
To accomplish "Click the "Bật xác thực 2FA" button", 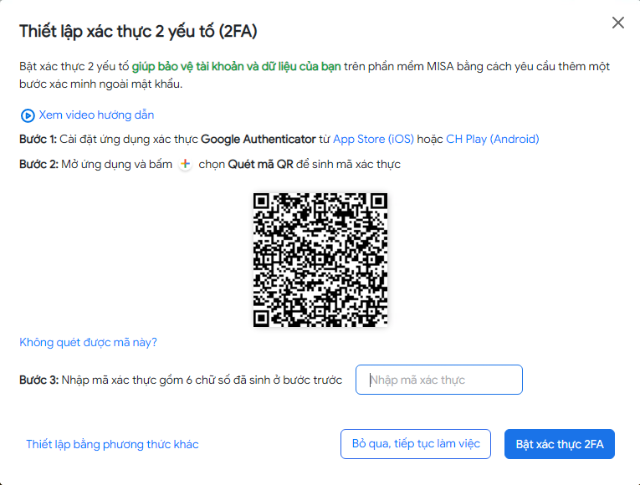I will tap(559, 444).
